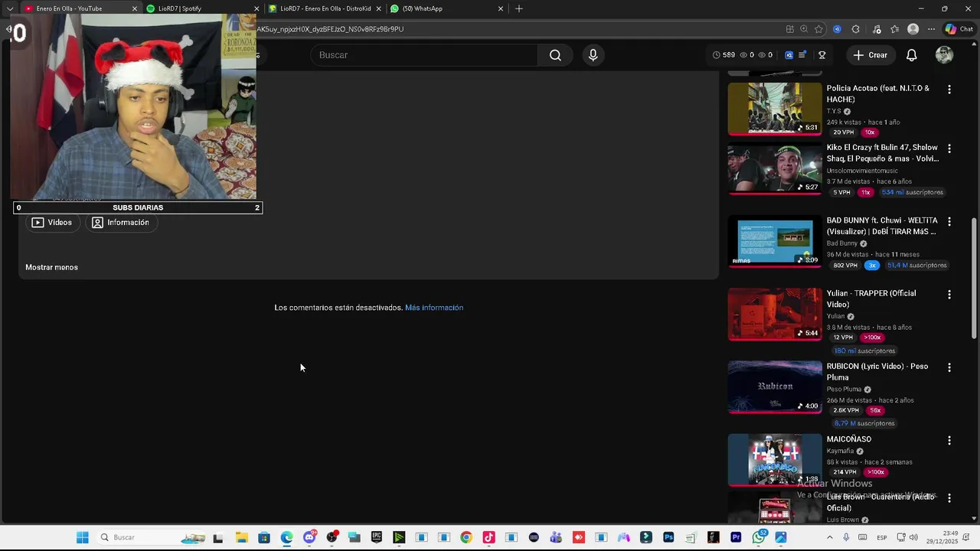Click the browser profile avatar icon
This screenshot has width=980, height=551.
pyautogui.click(x=913, y=29)
